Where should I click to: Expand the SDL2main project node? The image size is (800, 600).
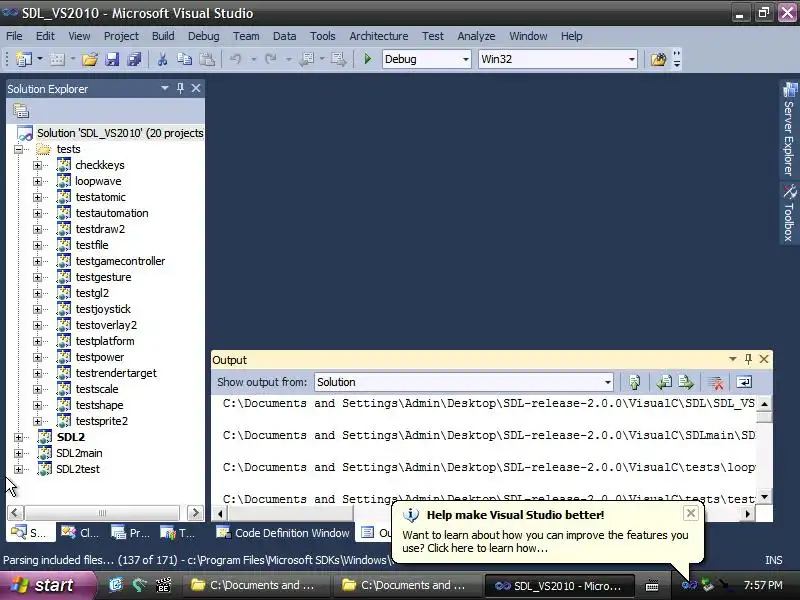click(x=18, y=453)
